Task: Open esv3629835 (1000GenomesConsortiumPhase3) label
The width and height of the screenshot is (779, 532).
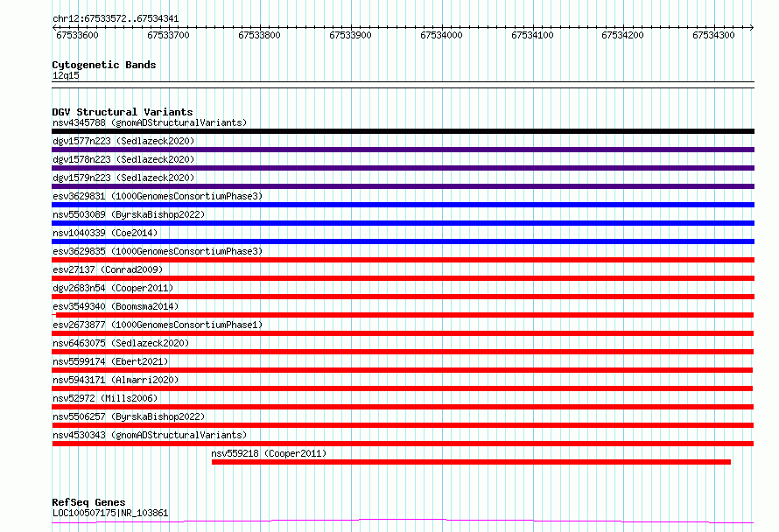Action: click(158, 251)
